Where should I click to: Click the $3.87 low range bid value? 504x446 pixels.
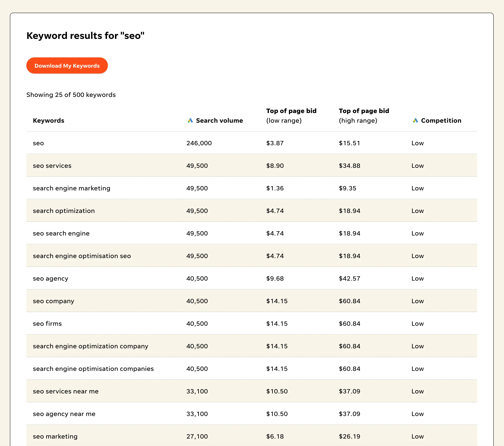(x=274, y=143)
